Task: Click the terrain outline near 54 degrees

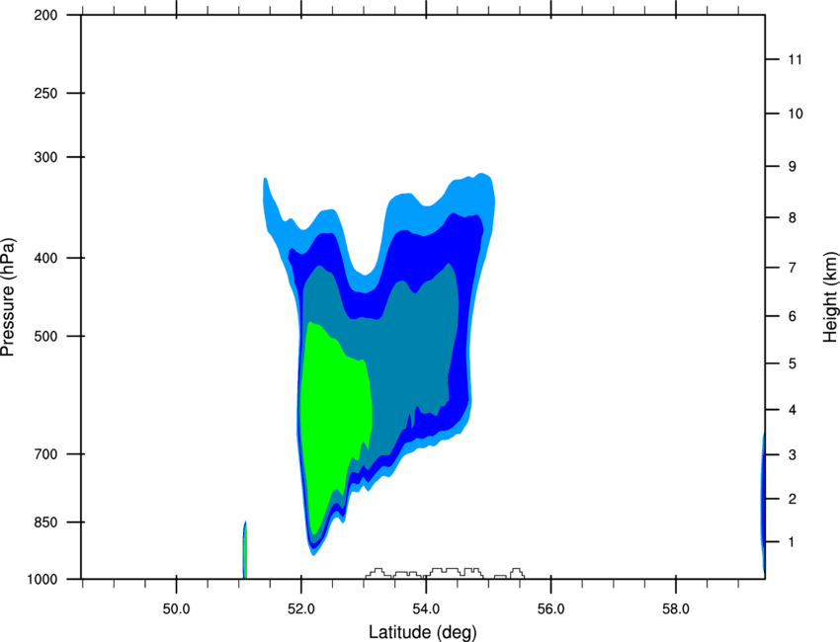Action: point(445,573)
